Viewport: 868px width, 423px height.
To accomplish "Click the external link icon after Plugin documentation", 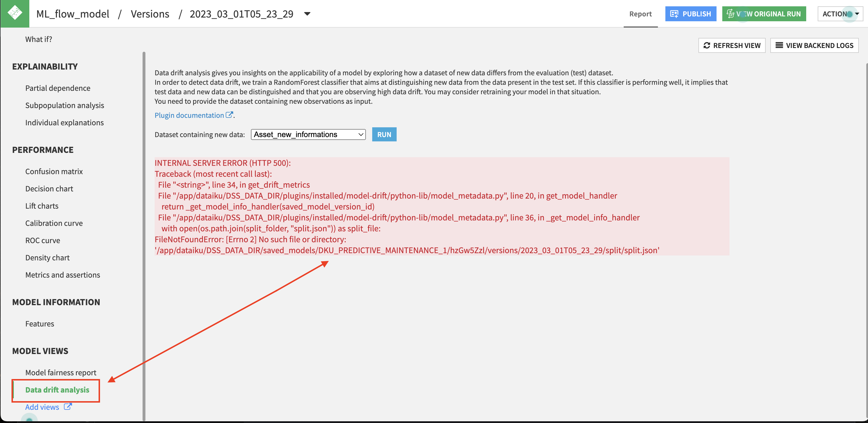I will pos(229,115).
